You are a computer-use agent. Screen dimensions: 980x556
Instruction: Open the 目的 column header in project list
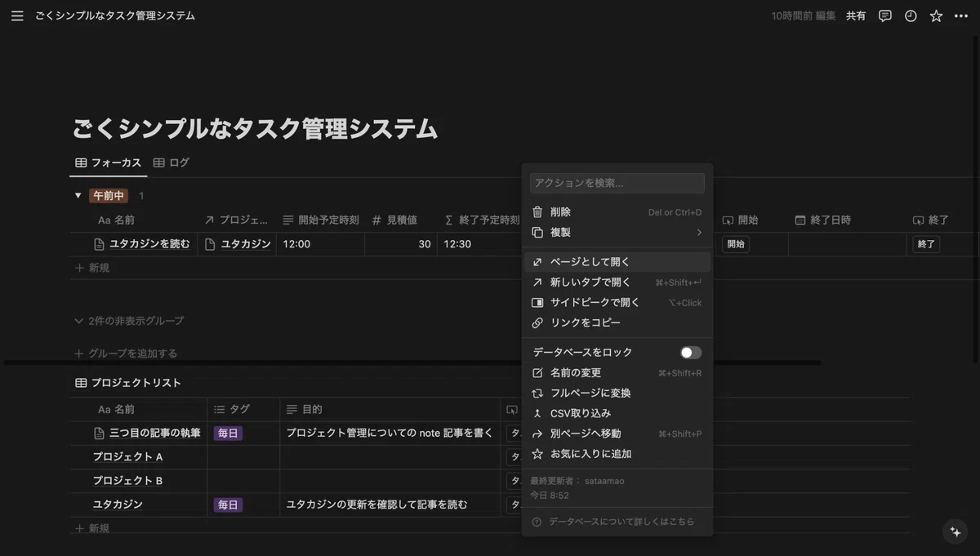[x=305, y=409]
